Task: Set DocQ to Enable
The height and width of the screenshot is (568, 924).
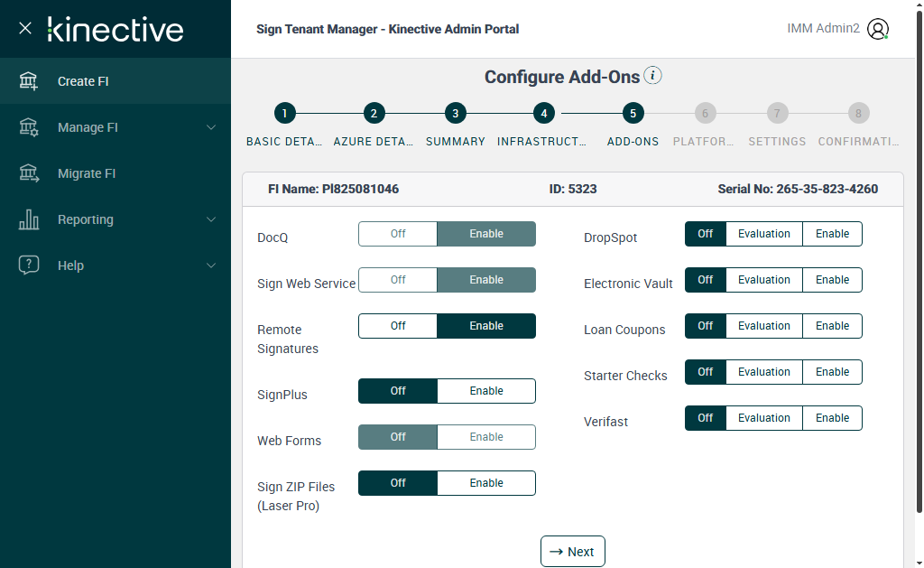Action: pyautogui.click(x=486, y=234)
